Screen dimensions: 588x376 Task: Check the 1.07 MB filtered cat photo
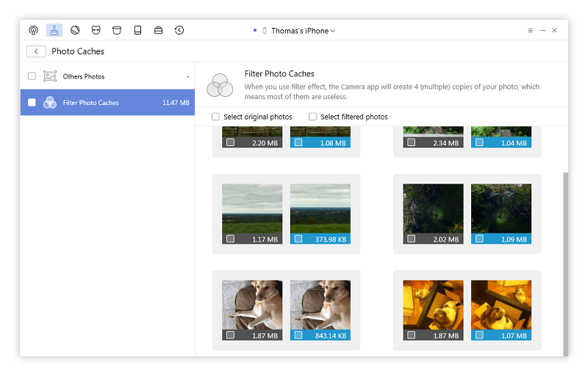tap(479, 335)
